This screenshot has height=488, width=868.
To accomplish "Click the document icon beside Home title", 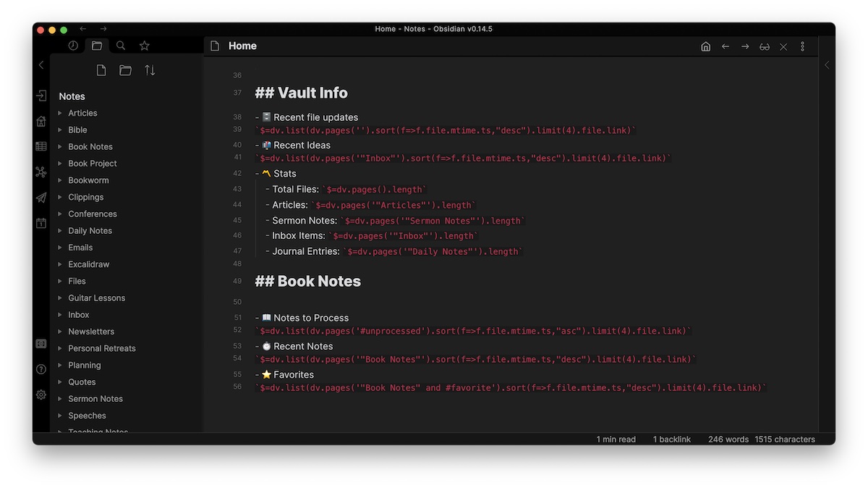I will 215,46.
